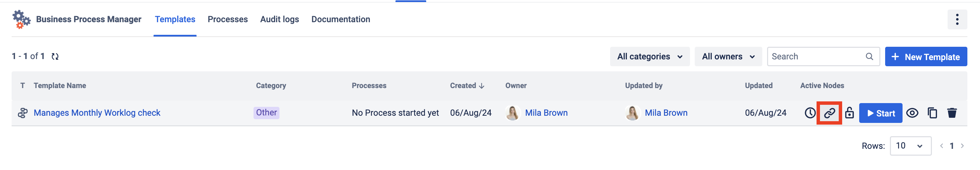Duplicate the template with copy icon
This screenshot has width=980, height=170.
(x=932, y=113)
